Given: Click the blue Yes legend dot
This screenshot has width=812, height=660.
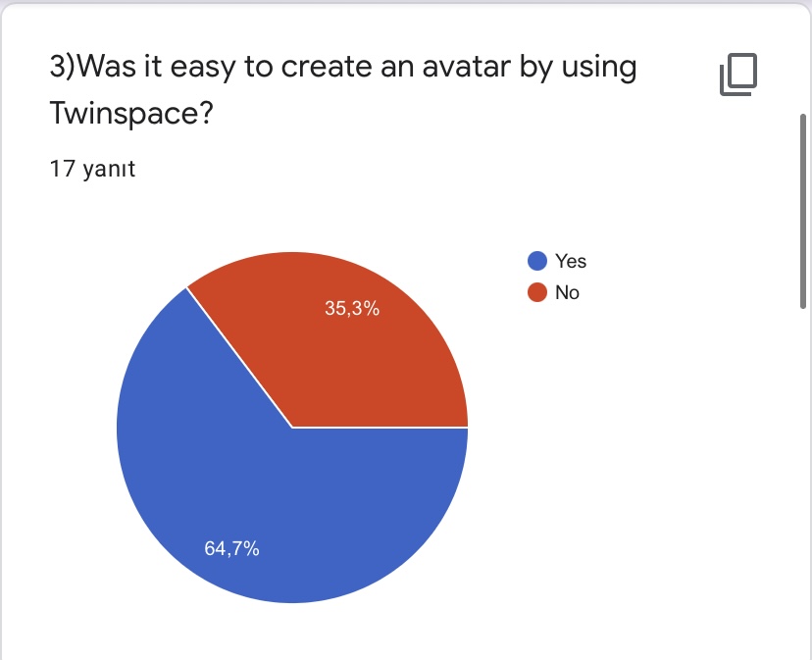Looking at the screenshot, I should pos(536,261).
